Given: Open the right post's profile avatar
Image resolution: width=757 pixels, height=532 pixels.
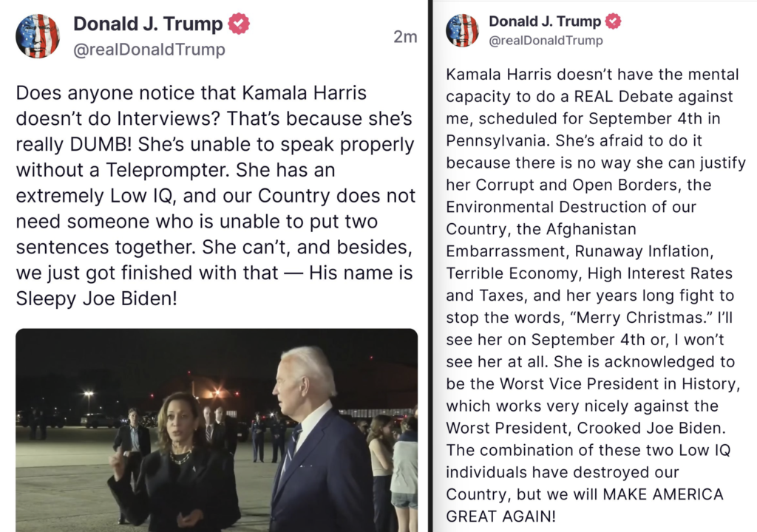Looking at the screenshot, I should [x=462, y=30].
